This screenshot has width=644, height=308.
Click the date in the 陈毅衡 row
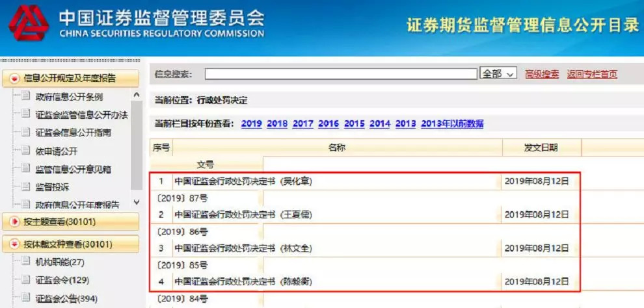pyautogui.click(x=537, y=282)
